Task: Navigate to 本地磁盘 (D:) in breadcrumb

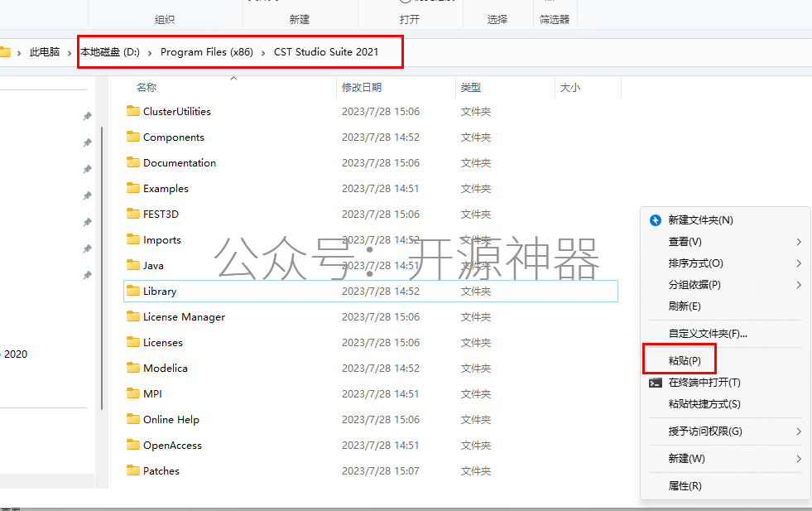Action: [x=110, y=52]
